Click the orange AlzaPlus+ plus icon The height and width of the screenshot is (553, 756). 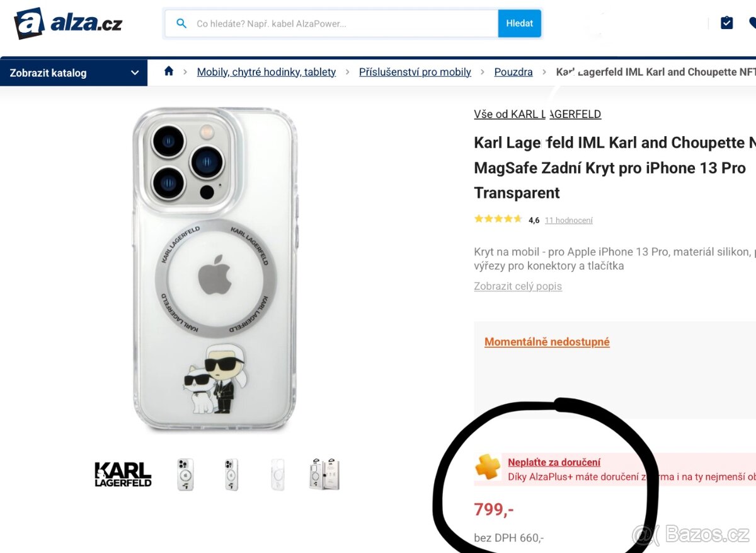click(488, 467)
